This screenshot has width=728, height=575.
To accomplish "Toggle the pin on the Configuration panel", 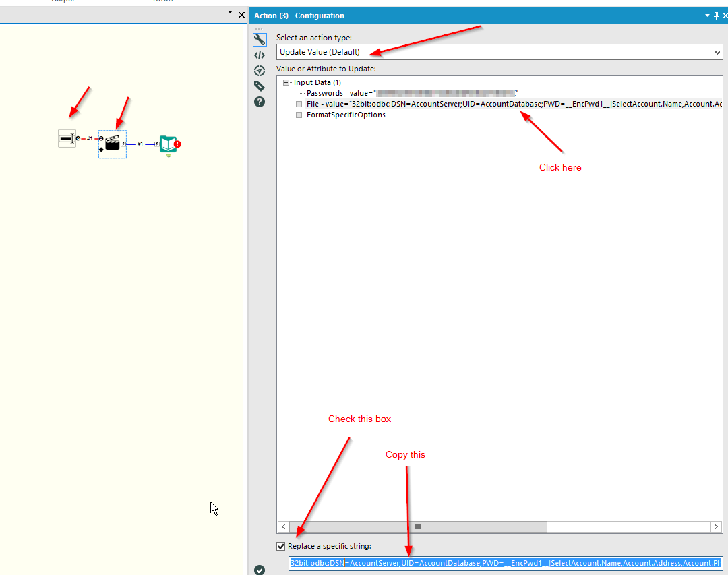I will pos(716,15).
